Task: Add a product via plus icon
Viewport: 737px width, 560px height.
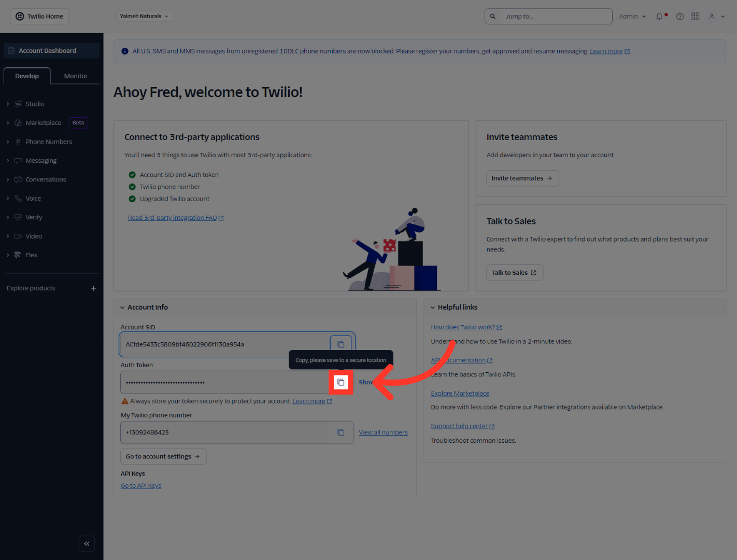Action: (94, 288)
